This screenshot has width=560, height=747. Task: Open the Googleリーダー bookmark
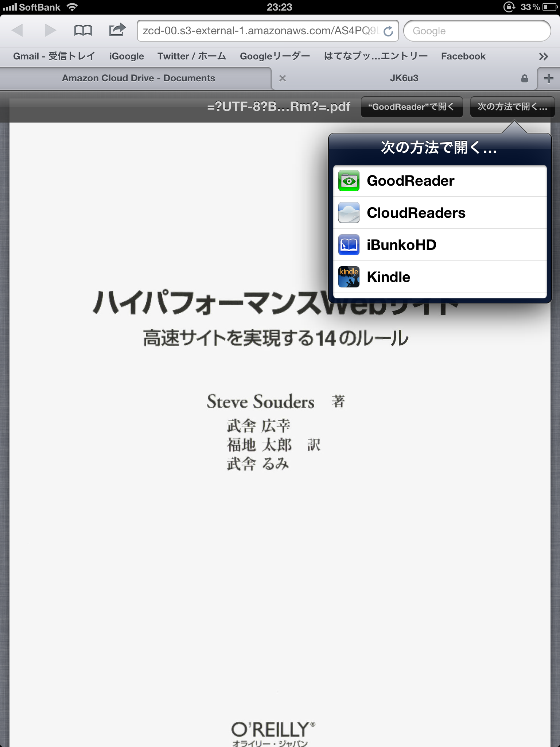[275, 56]
